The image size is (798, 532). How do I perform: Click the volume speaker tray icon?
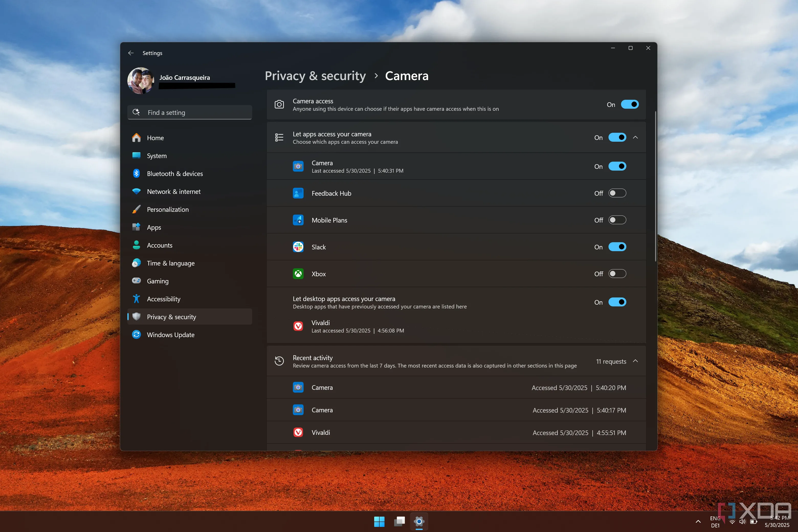click(x=742, y=522)
